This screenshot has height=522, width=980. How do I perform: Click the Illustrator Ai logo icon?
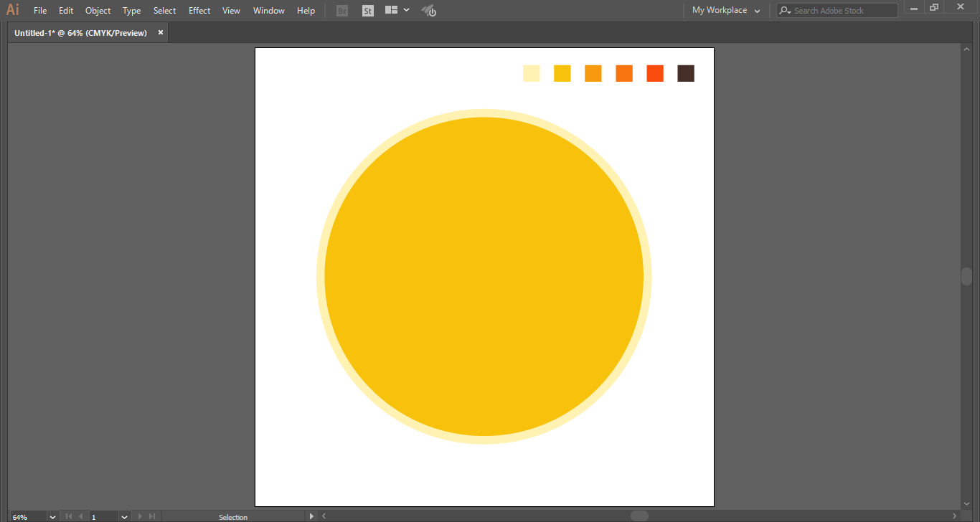tap(13, 10)
